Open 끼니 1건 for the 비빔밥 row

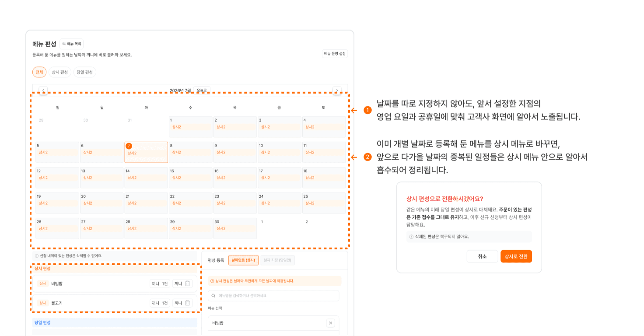[x=160, y=283]
